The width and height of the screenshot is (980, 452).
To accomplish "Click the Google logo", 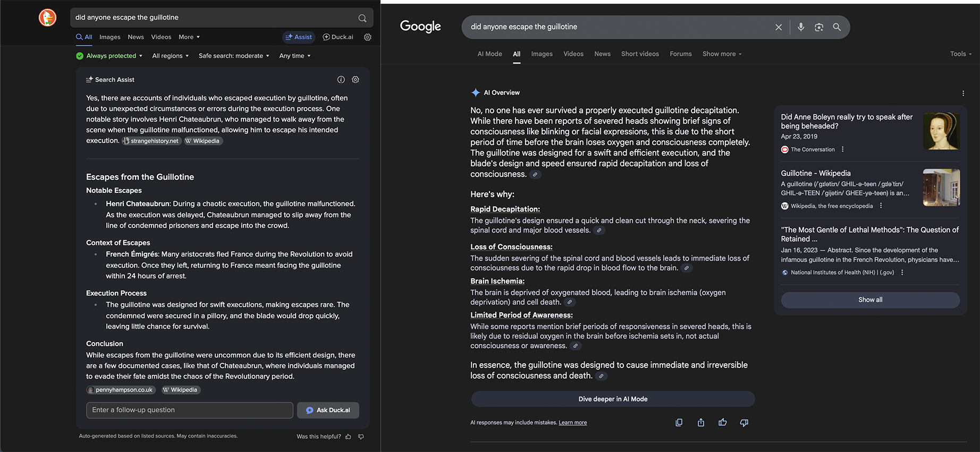I will coord(420,27).
